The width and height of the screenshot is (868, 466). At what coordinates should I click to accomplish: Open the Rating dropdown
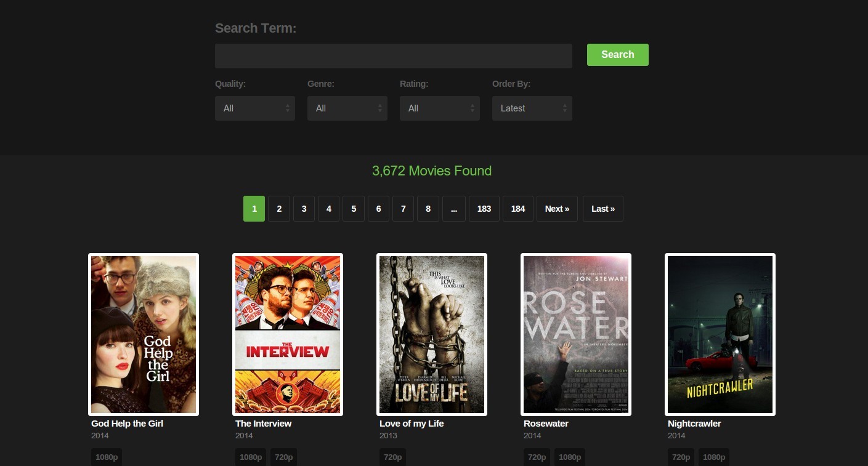coord(440,108)
